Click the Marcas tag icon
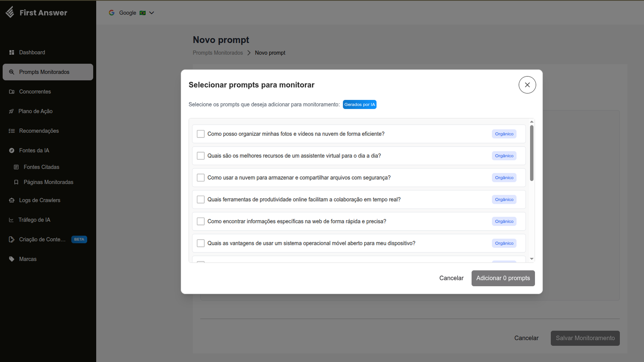The height and width of the screenshot is (362, 644). click(12, 259)
